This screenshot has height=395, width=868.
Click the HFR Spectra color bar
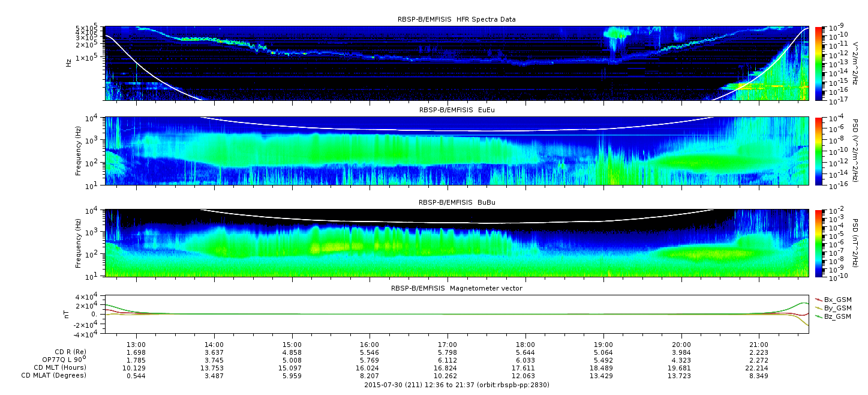819,63
